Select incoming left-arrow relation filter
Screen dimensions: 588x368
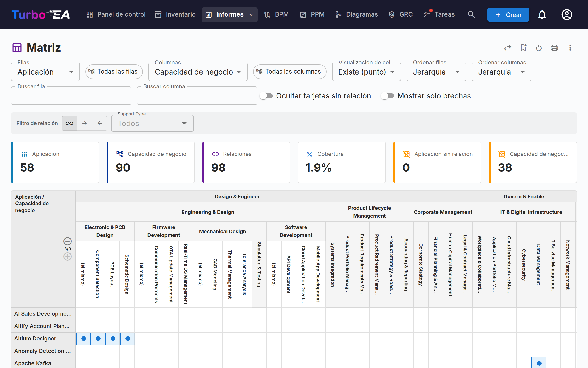pyautogui.click(x=100, y=123)
